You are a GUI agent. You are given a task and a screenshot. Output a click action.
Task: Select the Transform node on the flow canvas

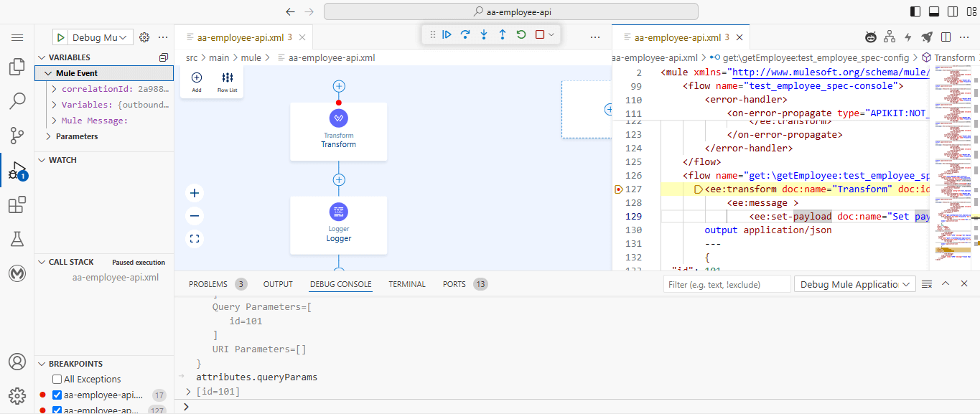pyautogui.click(x=338, y=131)
